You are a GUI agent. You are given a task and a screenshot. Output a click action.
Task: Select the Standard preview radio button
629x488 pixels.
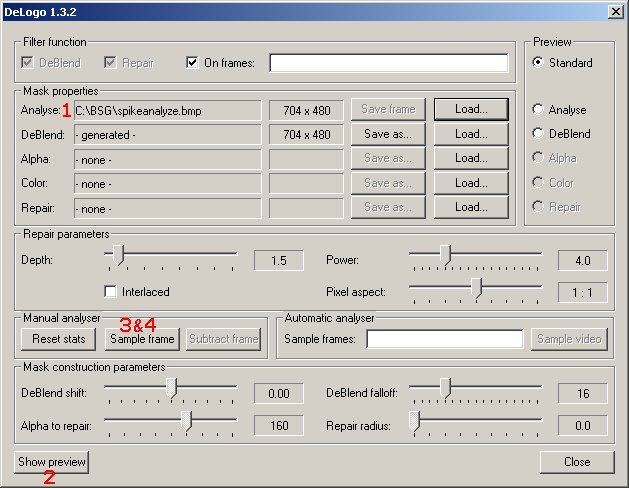pyautogui.click(x=538, y=63)
